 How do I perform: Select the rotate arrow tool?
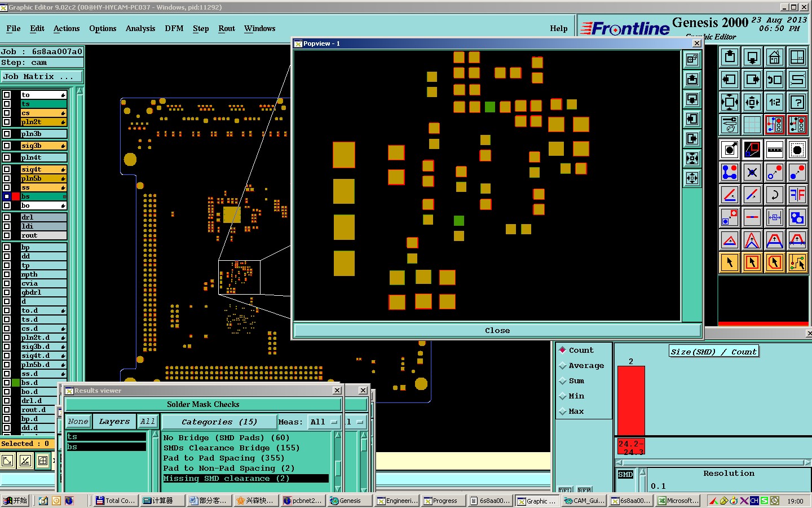pos(775,195)
